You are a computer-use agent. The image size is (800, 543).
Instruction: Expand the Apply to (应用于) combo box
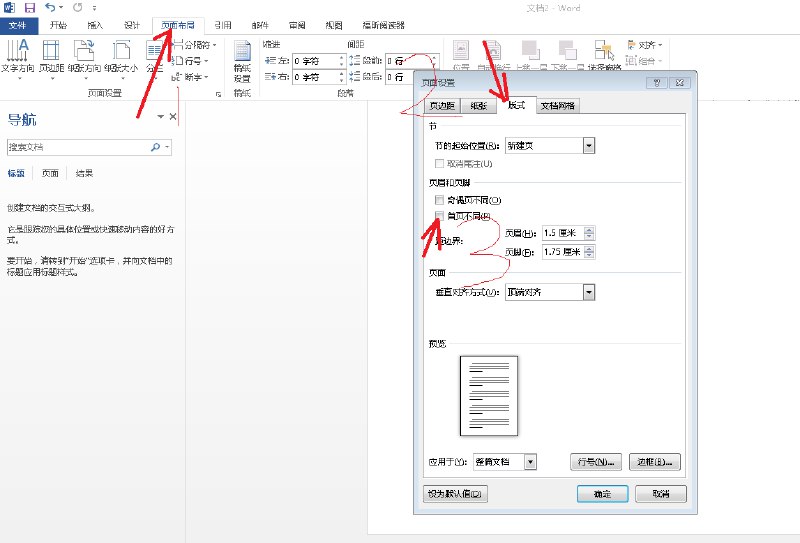531,462
